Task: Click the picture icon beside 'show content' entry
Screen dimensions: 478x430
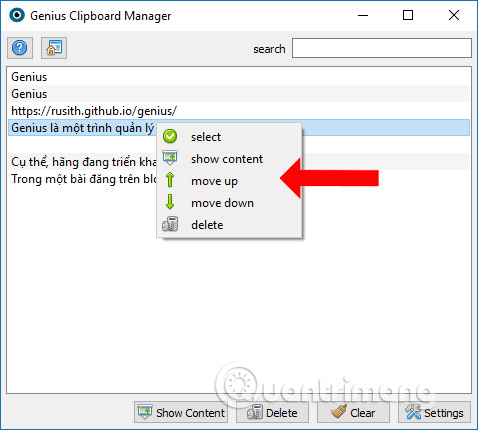Action: (x=170, y=158)
